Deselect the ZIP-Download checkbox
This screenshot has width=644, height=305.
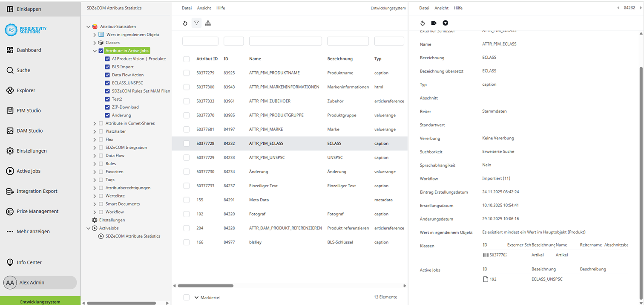[108, 107]
